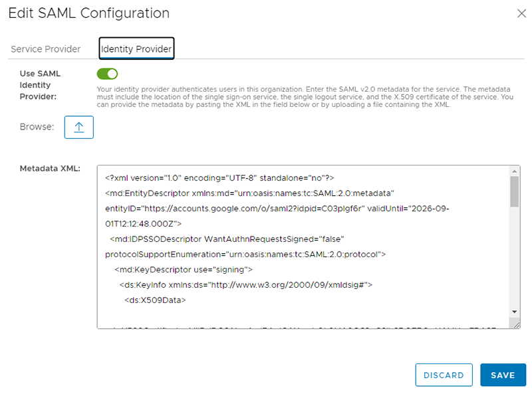The image size is (532, 394).
Task: Click the ds:X509Data line in the XML
Action: [155, 300]
